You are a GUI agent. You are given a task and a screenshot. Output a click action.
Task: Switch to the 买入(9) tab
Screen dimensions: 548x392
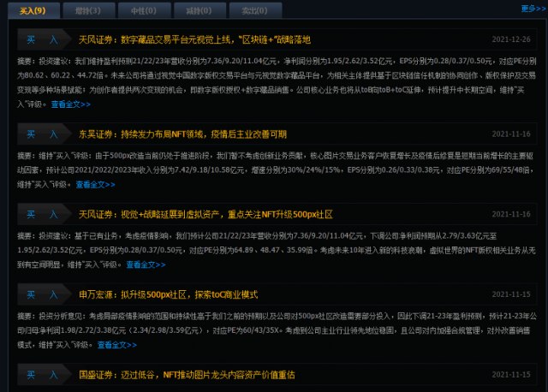(33, 10)
